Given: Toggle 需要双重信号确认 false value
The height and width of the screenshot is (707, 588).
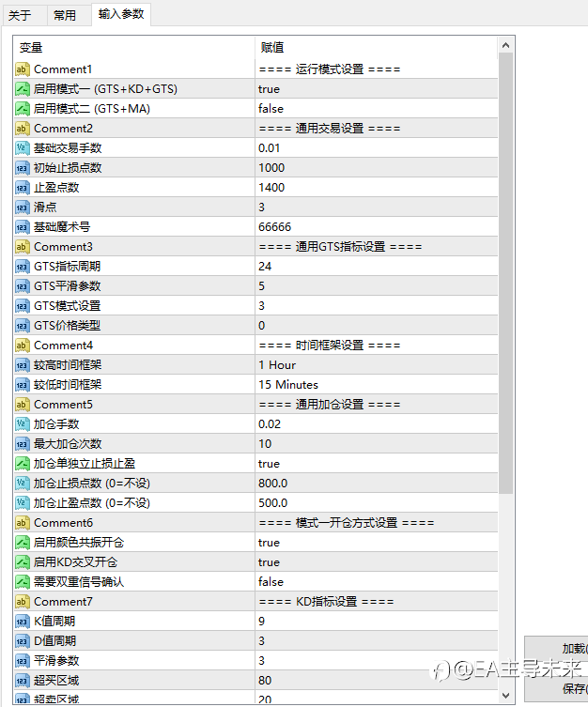Looking at the screenshot, I should point(377,582).
